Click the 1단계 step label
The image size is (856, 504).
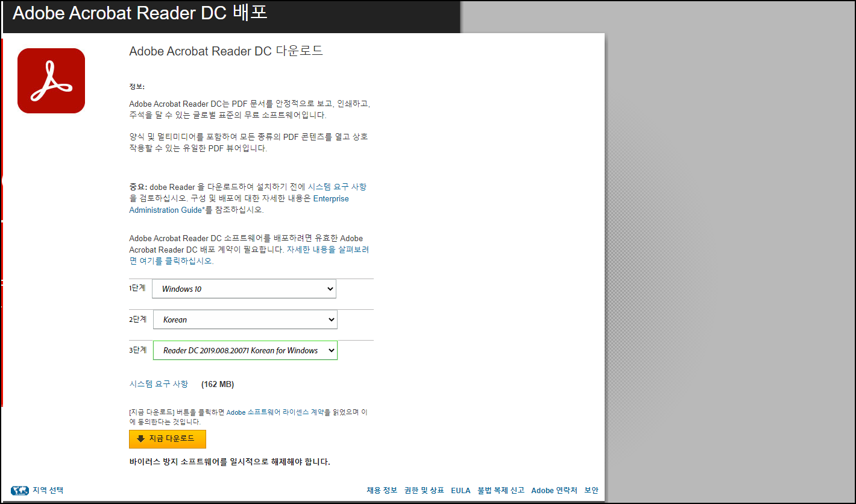[x=137, y=288]
